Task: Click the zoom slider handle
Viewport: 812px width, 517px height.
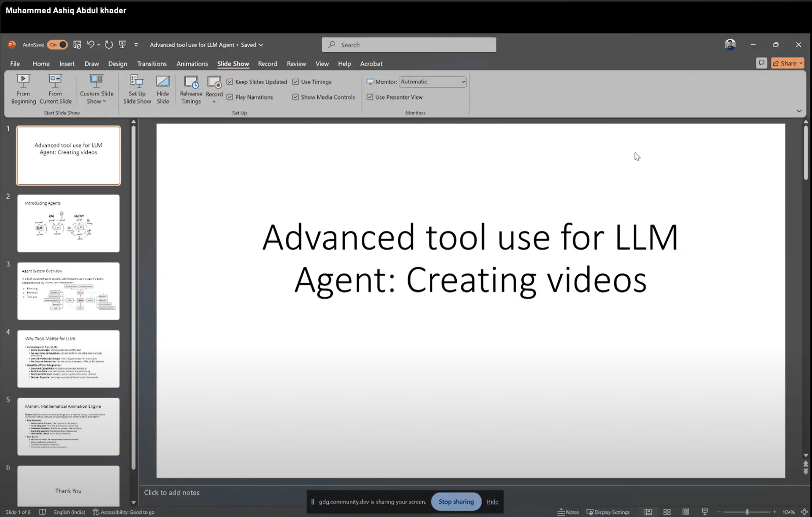Action: (x=747, y=512)
